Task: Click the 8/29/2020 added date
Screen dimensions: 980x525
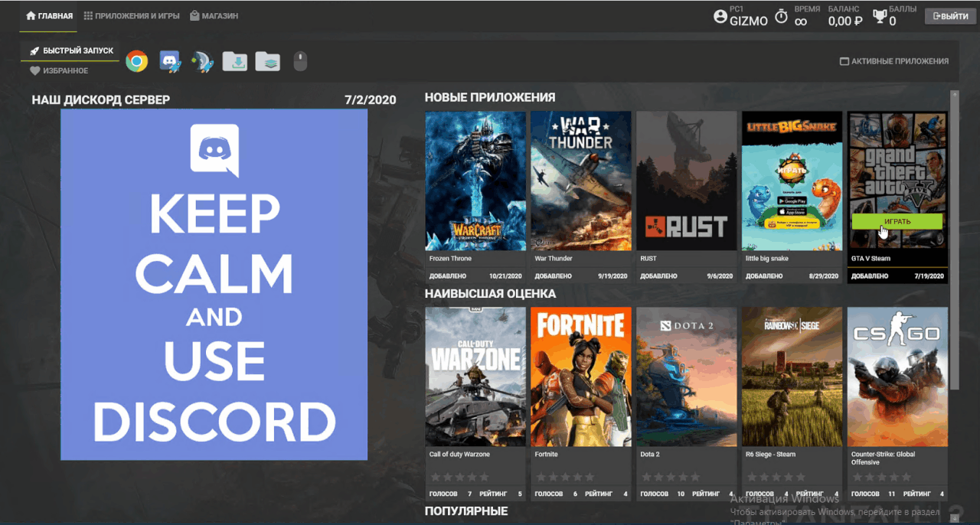Action: pyautogui.click(x=824, y=276)
